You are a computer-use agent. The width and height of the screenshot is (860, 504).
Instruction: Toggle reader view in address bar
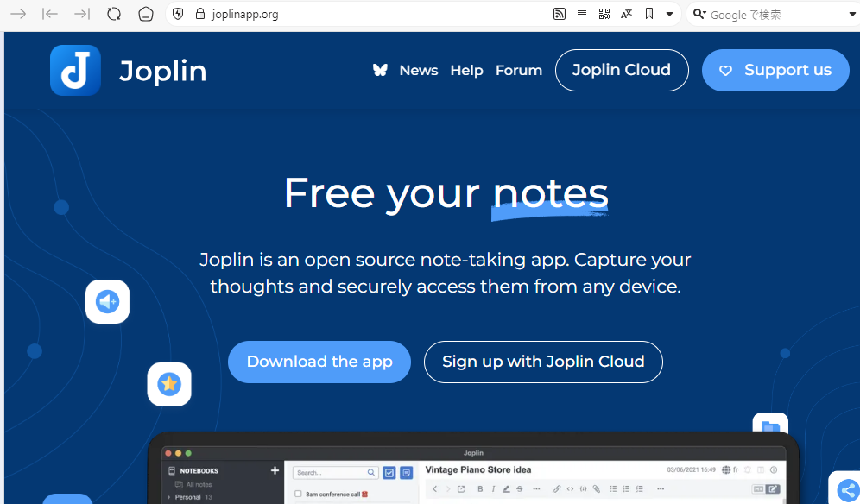pyautogui.click(x=582, y=13)
